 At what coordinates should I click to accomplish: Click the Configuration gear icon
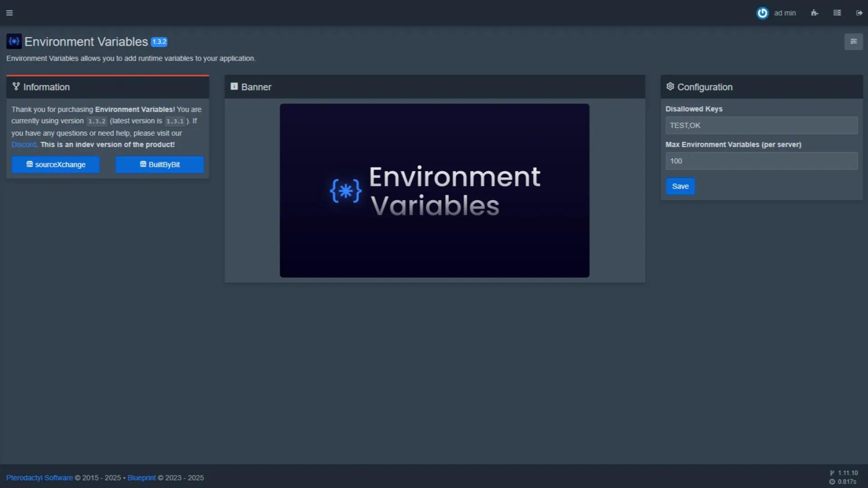tap(670, 86)
